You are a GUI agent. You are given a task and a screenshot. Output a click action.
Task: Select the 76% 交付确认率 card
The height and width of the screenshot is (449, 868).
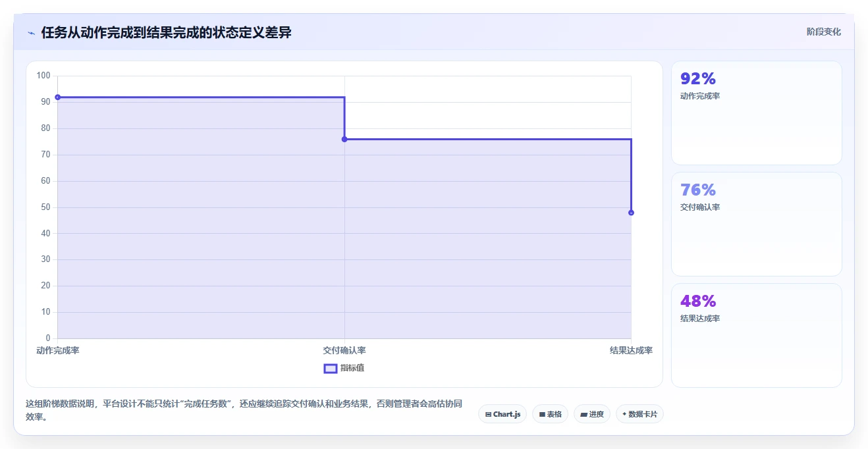click(756, 224)
